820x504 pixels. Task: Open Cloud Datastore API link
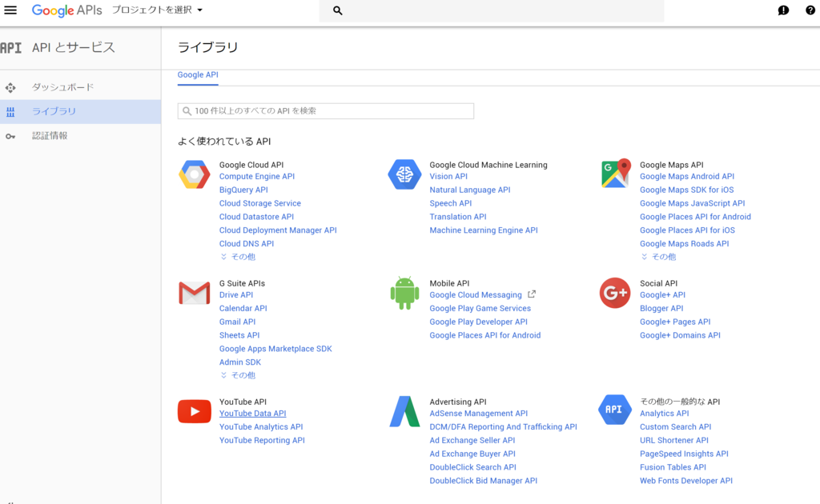pyautogui.click(x=256, y=217)
